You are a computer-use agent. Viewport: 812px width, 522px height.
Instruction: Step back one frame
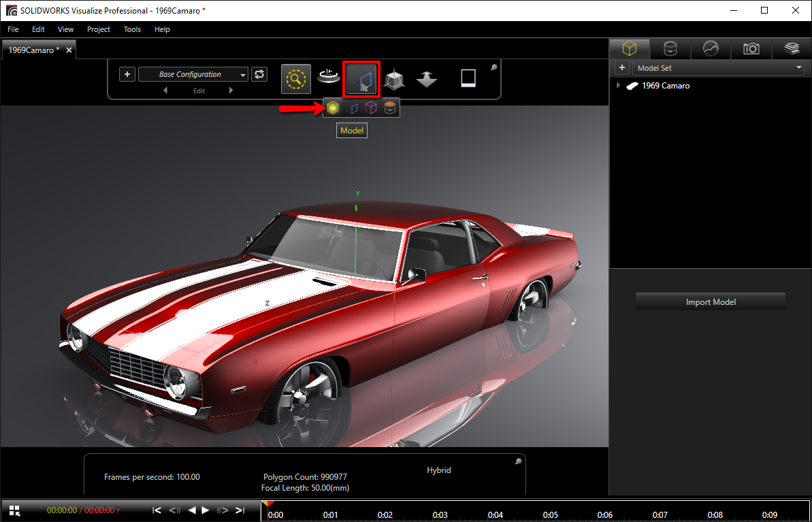click(175, 510)
